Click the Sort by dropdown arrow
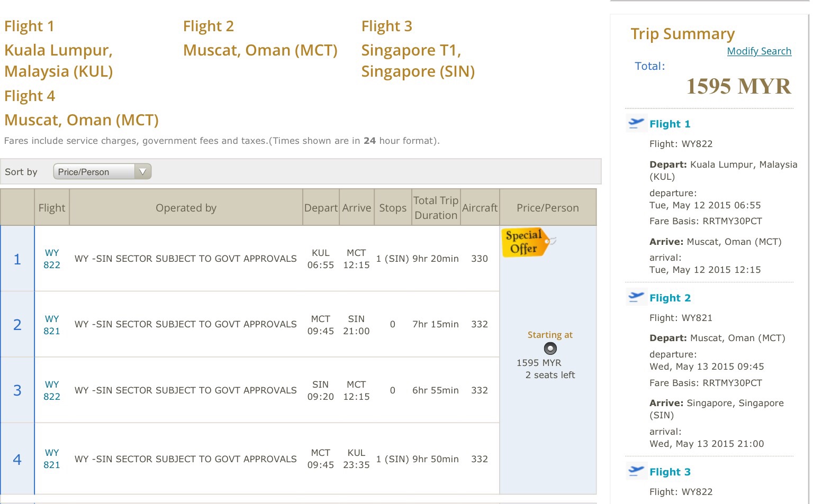Image resolution: width=813 pixels, height=504 pixels. 142,172
